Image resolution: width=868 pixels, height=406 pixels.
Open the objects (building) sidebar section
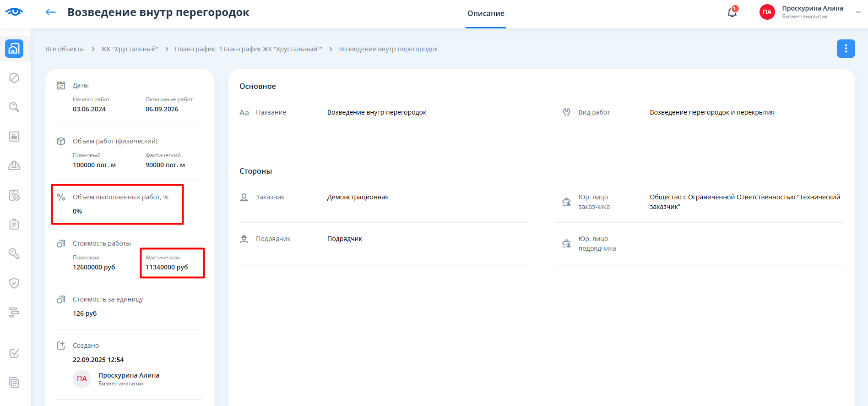14,49
